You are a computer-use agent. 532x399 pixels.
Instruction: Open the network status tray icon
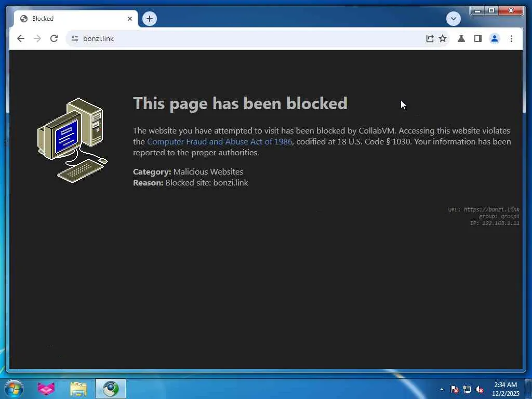pos(467,389)
